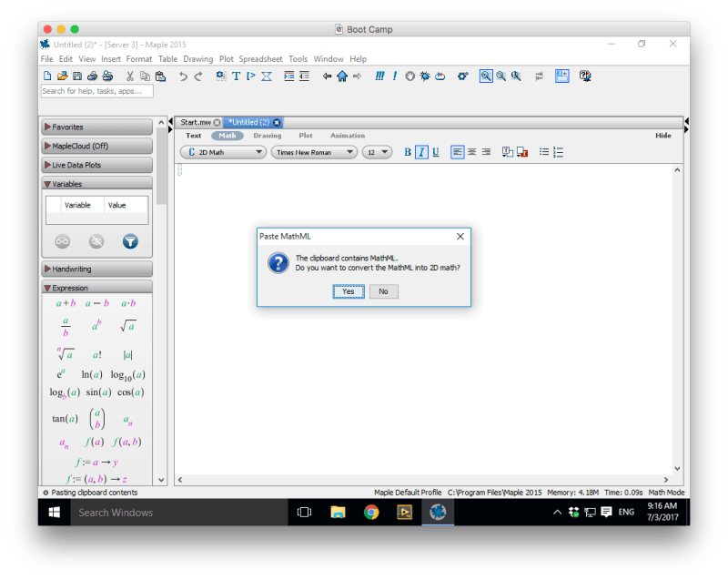Expand the Favorites palette
This screenshot has height=580, width=728.
[97, 127]
